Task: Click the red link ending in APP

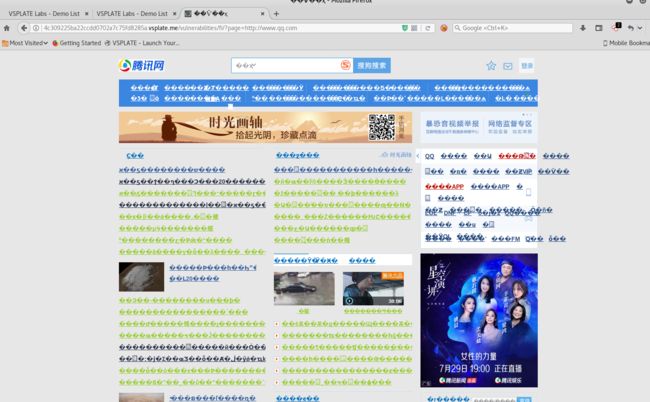Action: tap(444, 187)
